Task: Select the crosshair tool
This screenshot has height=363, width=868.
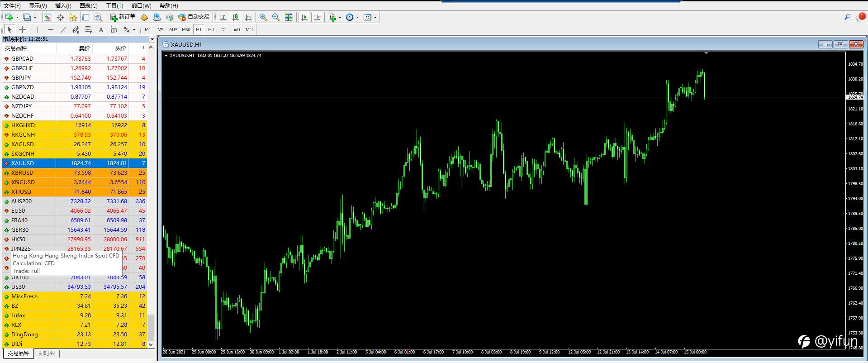Action: click(x=22, y=29)
